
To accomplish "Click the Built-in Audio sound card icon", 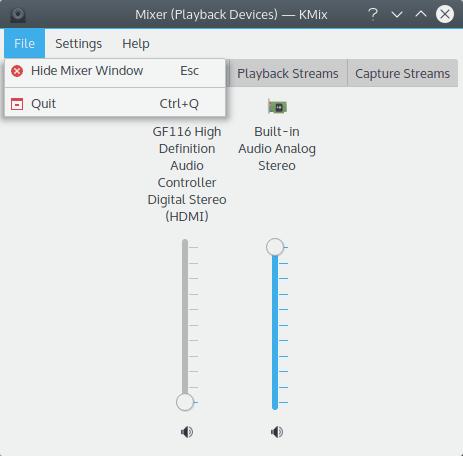I will [x=277, y=107].
